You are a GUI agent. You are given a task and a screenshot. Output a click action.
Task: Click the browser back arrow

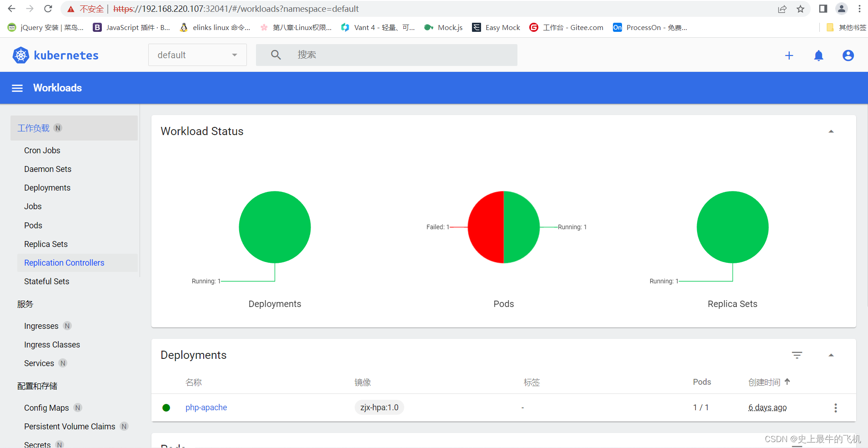click(12, 9)
